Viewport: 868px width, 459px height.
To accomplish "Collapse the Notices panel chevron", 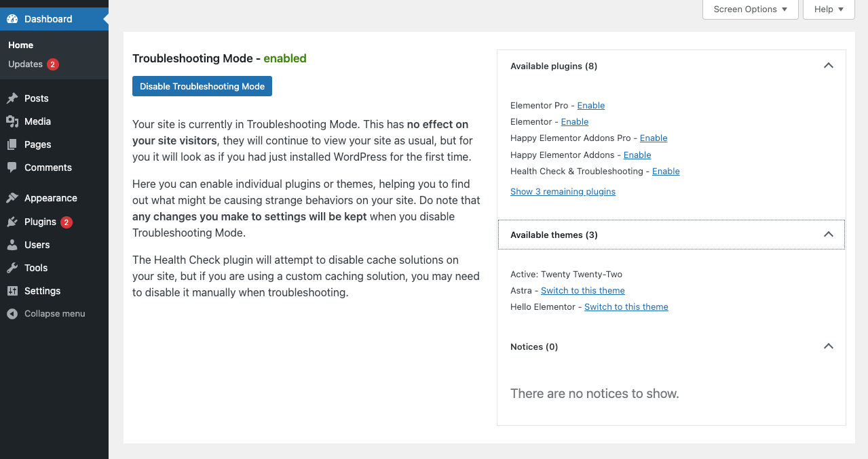I will pyautogui.click(x=828, y=346).
